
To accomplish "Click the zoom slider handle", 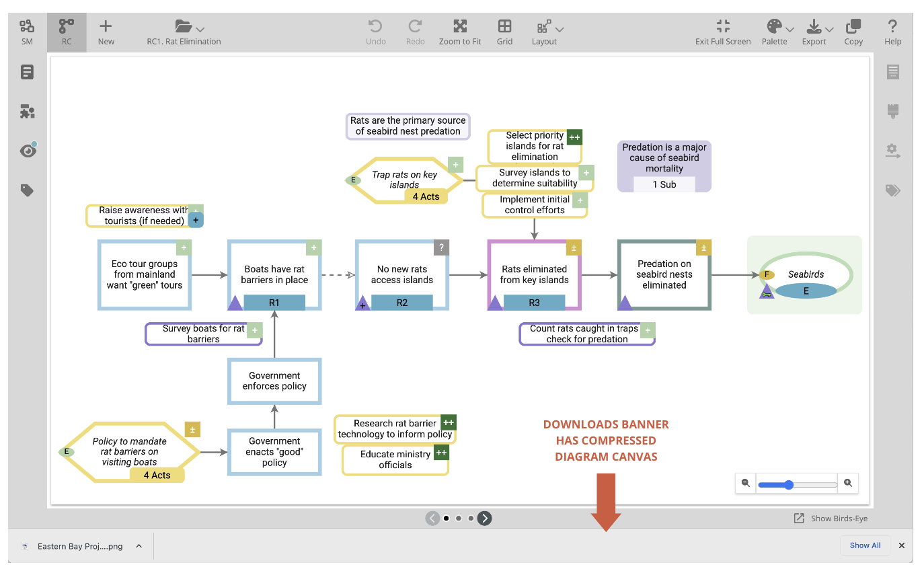I will pyautogui.click(x=789, y=484).
